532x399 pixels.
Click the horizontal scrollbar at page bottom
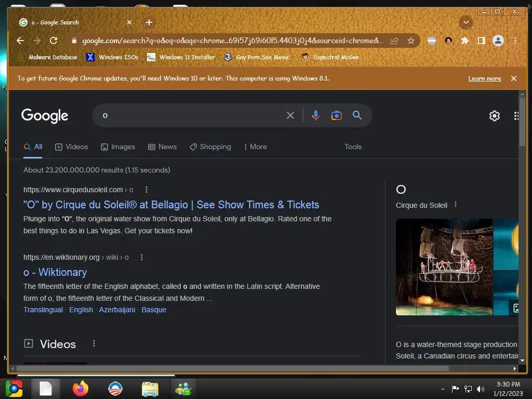[233, 368]
